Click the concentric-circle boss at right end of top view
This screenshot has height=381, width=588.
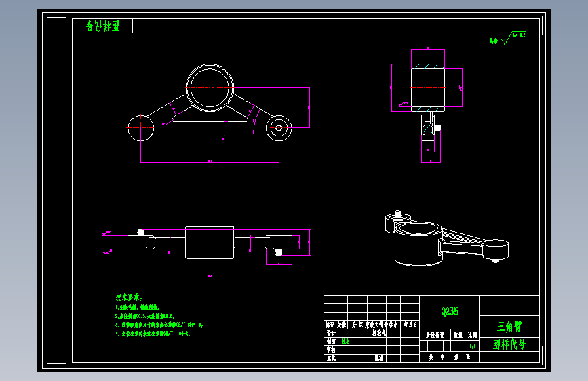(x=279, y=128)
